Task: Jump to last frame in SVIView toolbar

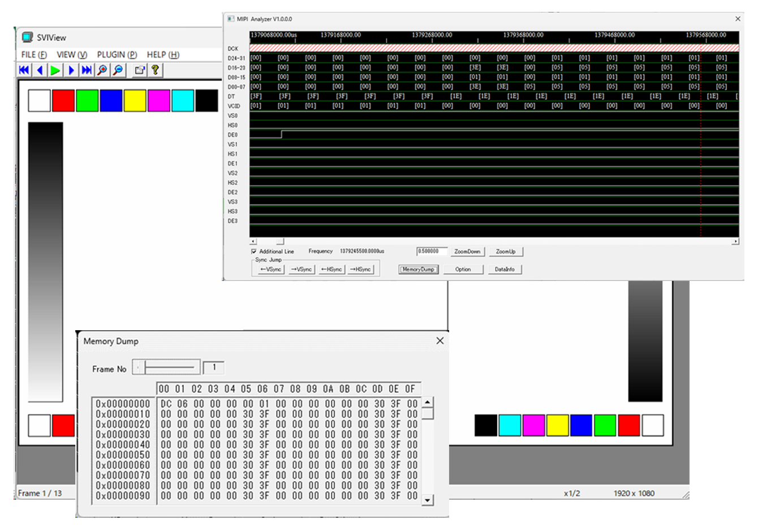Action: (87, 70)
